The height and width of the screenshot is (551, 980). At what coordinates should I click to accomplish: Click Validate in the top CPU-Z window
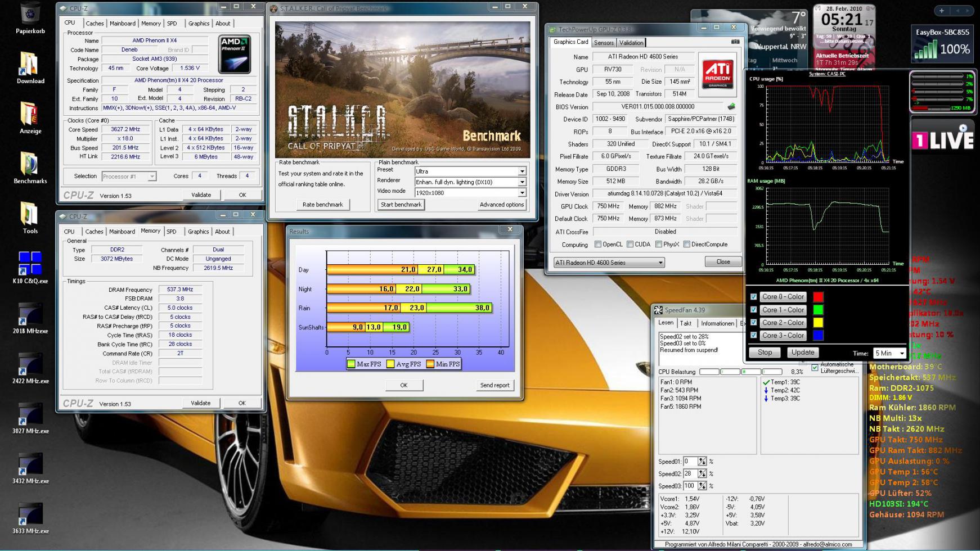coord(201,195)
